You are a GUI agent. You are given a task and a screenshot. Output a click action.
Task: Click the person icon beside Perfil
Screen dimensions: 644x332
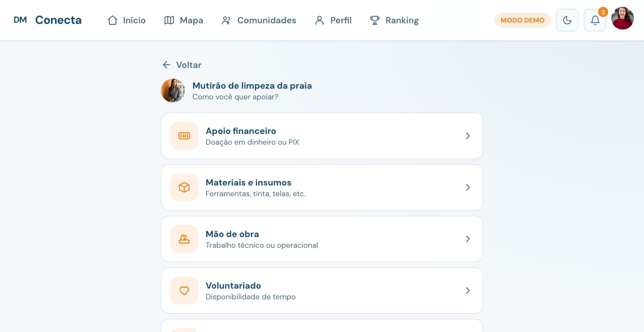(319, 20)
